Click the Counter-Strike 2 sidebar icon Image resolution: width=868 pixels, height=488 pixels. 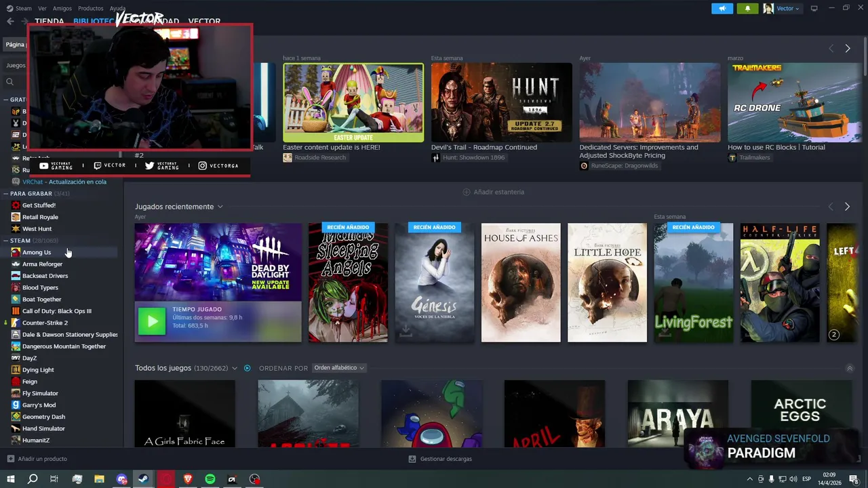click(x=16, y=323)
